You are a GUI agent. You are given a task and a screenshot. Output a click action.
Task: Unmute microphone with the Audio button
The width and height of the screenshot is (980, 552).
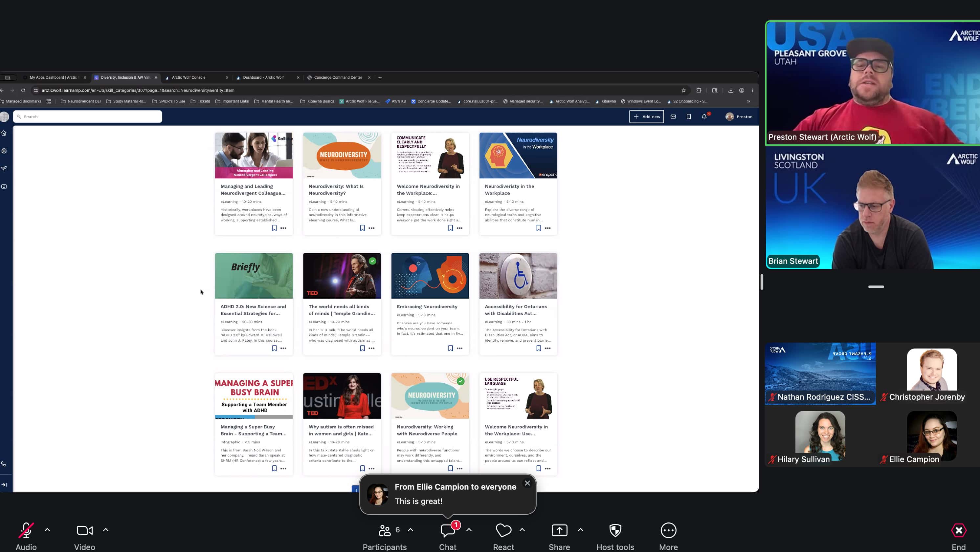(x=26, y=537)
